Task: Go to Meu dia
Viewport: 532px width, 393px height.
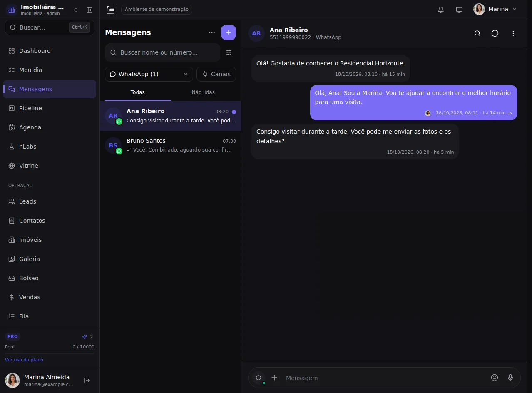Action: (x=50, y=70)
